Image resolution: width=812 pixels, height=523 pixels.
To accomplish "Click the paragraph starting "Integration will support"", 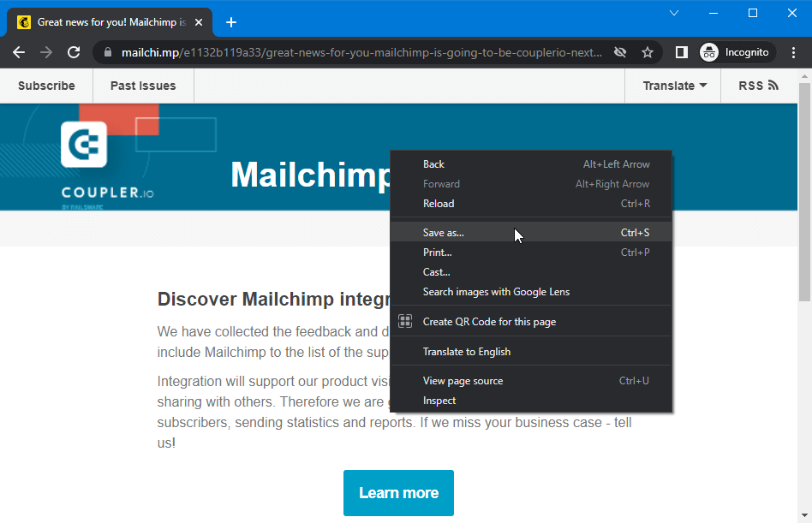I will [394, 412].
